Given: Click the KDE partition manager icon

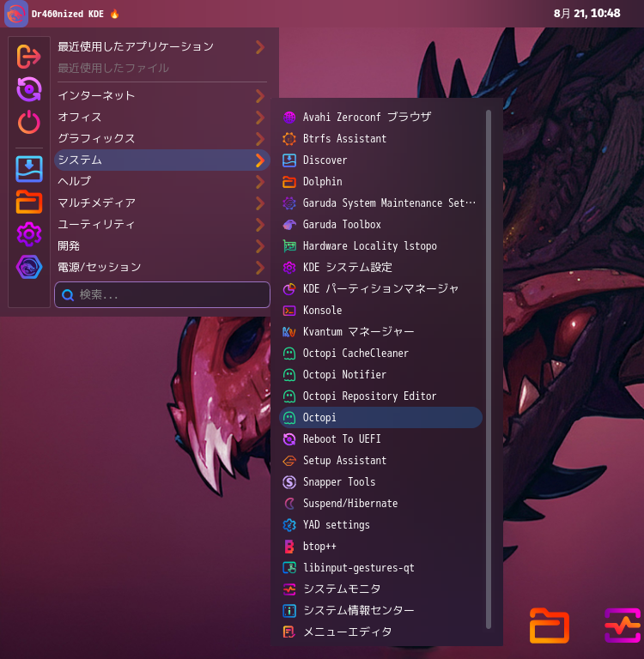Looking at the screenshot, I should [289, 288].
